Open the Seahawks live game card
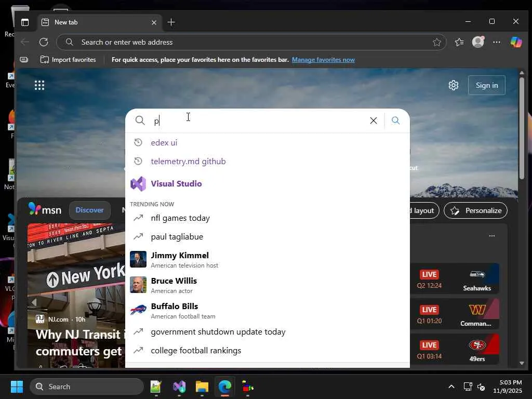The height and width of the screenshot is (399, 532). 455,278
